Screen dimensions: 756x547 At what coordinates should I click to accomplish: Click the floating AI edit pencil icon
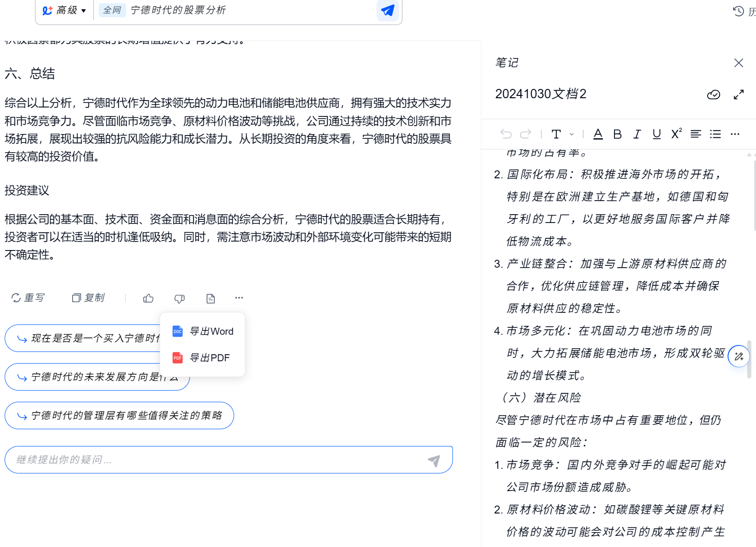click(x=739, y=357)
